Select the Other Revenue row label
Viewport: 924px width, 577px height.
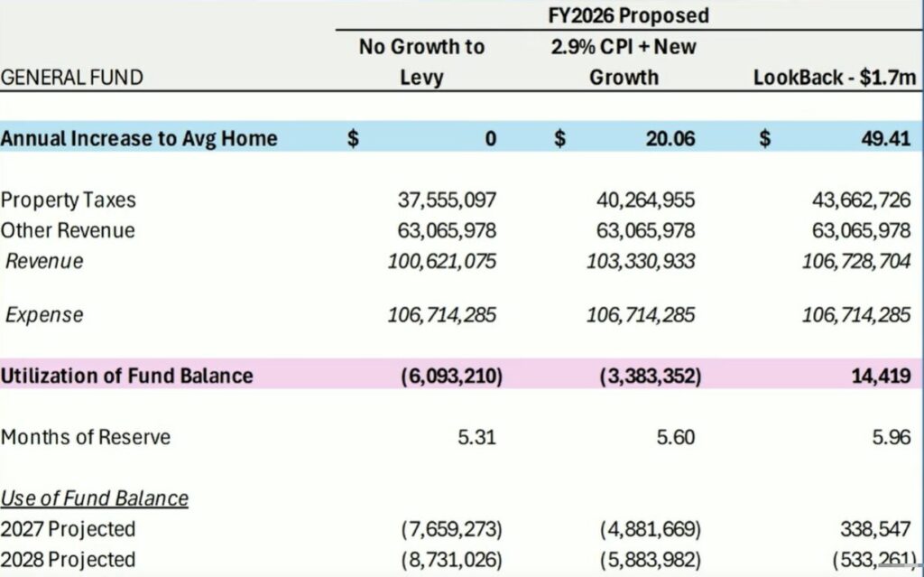coord(68,230)
